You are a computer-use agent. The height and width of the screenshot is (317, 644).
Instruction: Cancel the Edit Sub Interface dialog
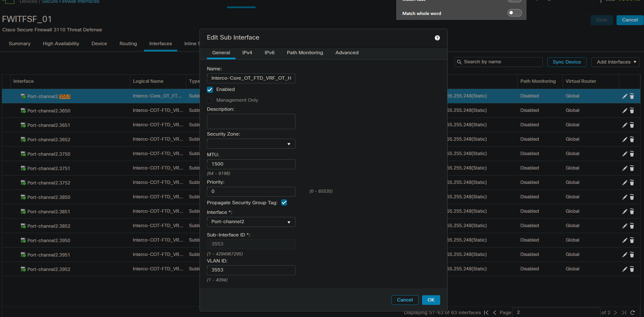405,300
